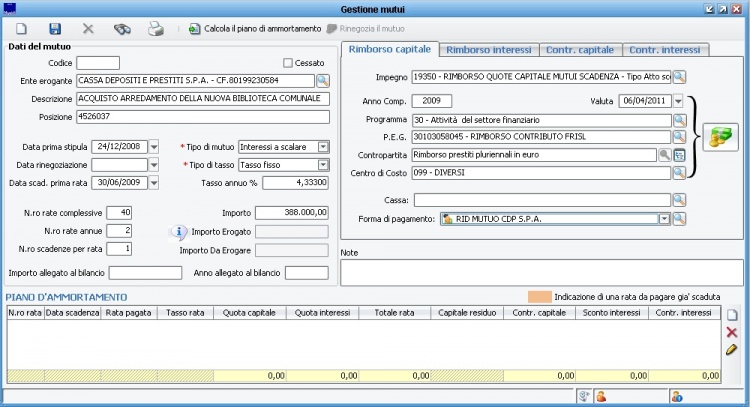Click the orange overdue installment color swatch
Viewport: 750px width, 407px height.
[539, 297]
